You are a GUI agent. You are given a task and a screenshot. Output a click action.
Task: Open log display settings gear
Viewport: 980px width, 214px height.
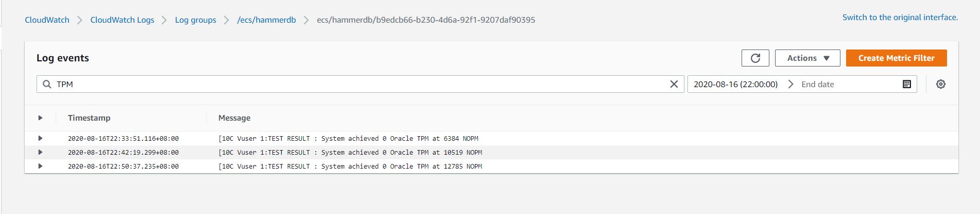click(x=940, y=84)
